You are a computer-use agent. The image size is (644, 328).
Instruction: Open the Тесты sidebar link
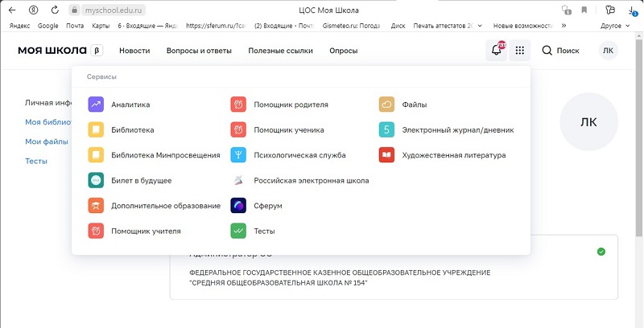point(36,161)
